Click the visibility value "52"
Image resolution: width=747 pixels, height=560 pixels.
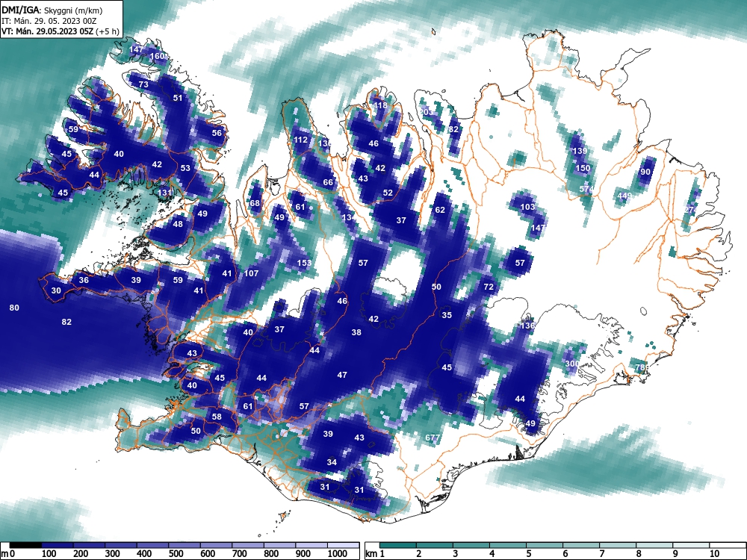pyautogui.click(x=388, y=193)
